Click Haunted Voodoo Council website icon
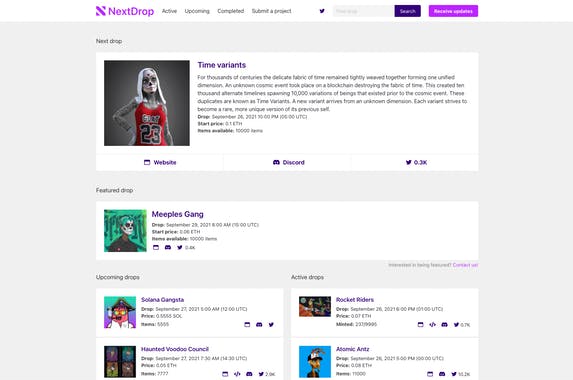The height and width of the screenshot is (380, 573). tap(225, 374)
